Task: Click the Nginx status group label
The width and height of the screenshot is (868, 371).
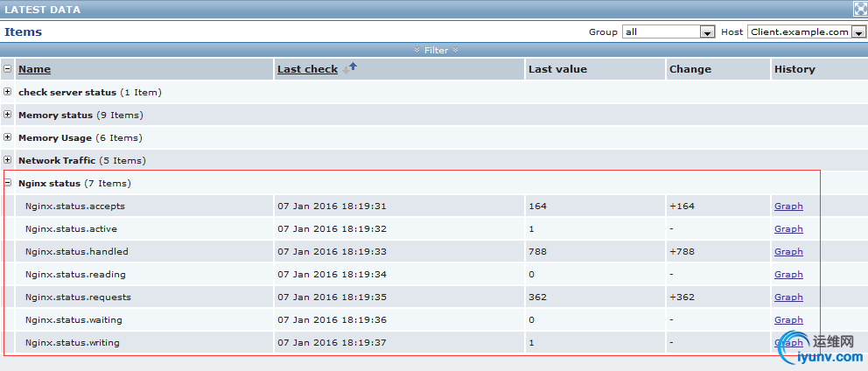Action: (x=49, y=183)
